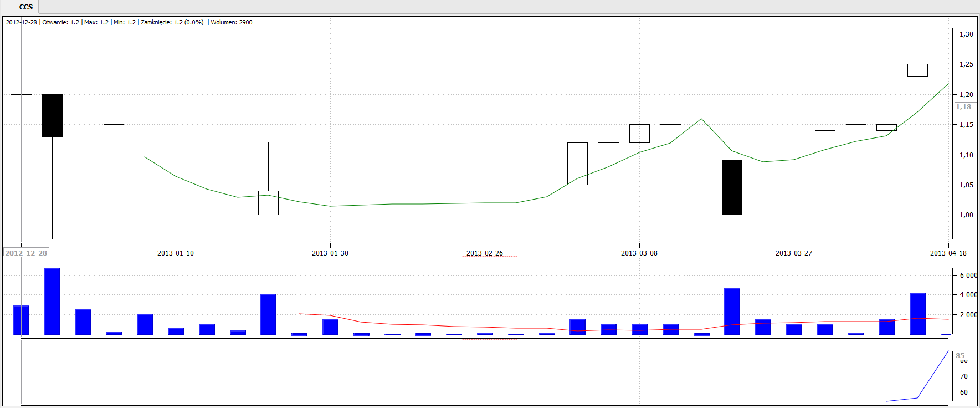Select the 2013-01-10 date label
Screen dimensions: 980x408
coord(176,253)
